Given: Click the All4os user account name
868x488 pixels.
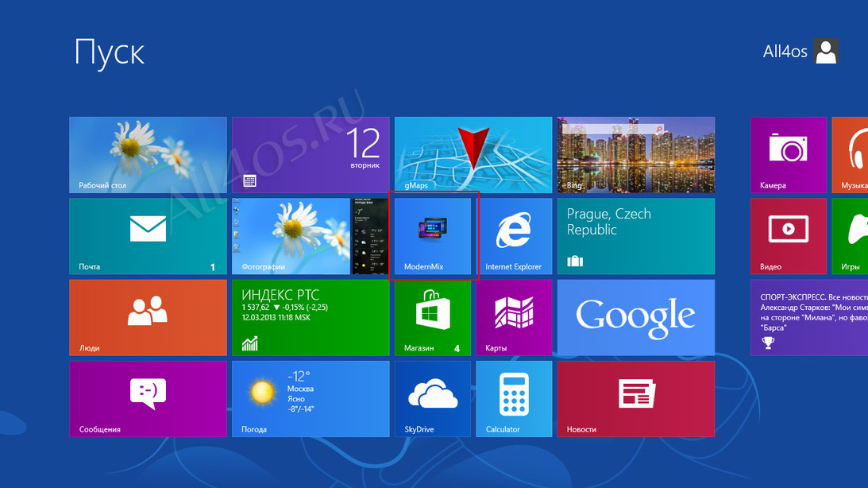Looking at the screenshot, I should (x=785, y=52).
